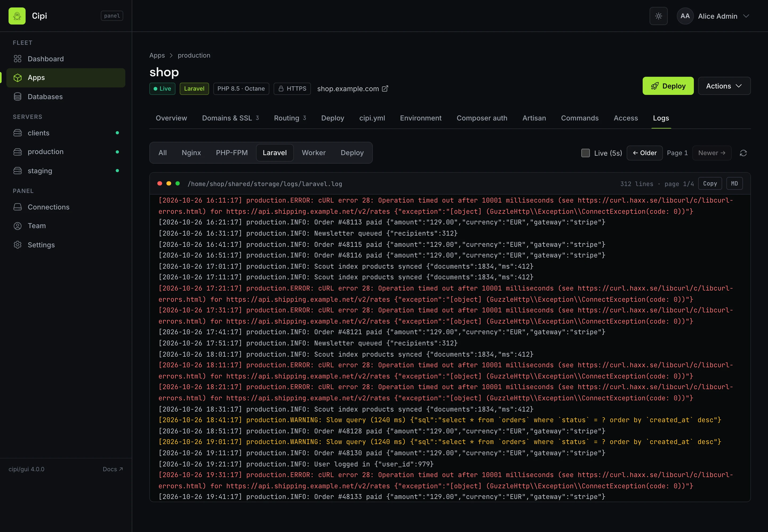The height and width of the screenshot is (532, 768).
Task: Click the Team person icon
Action: (x=18, y=226)
